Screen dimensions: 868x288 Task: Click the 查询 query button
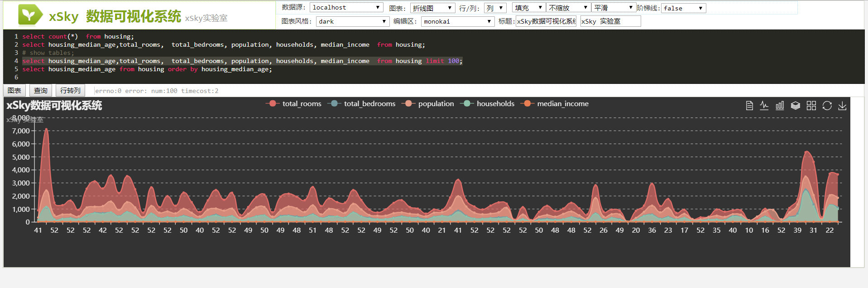41,91
